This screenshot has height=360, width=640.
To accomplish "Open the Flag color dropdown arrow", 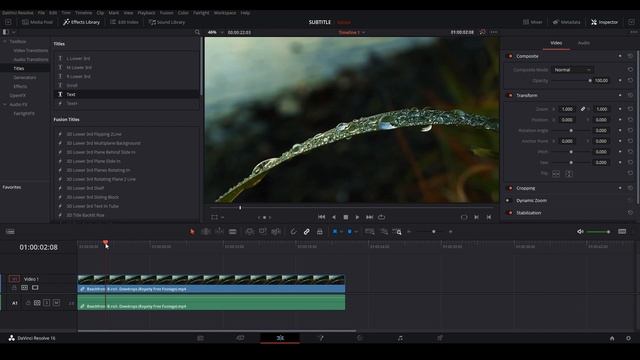I will [341, 232].
